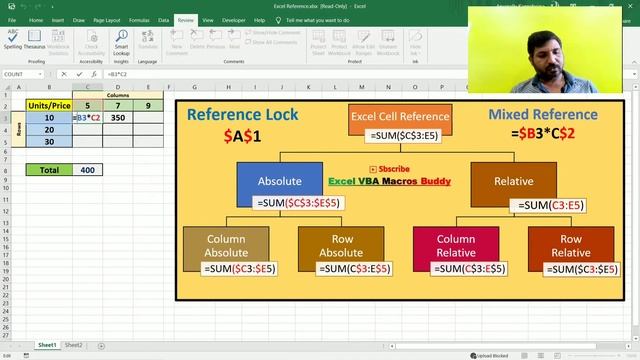This screenshot has width=640, height=360.
Task: Switch to the Developer tab
Action: [233, 20]
